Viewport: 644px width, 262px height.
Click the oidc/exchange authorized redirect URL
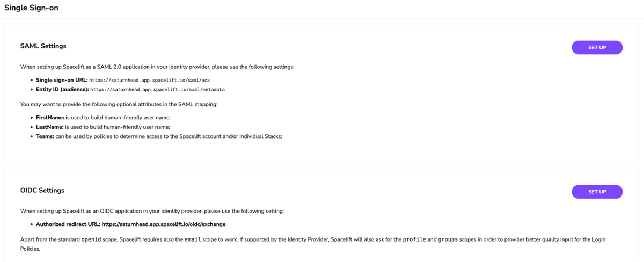(164, 224)
